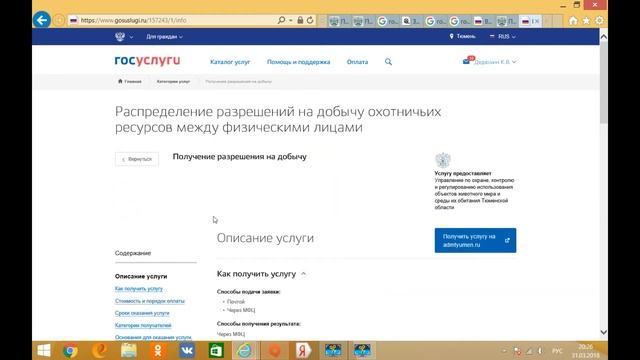Viewport: 640px width, 360px height.
Task: Click the browser Back arrow button
Action: pos(42,20)
